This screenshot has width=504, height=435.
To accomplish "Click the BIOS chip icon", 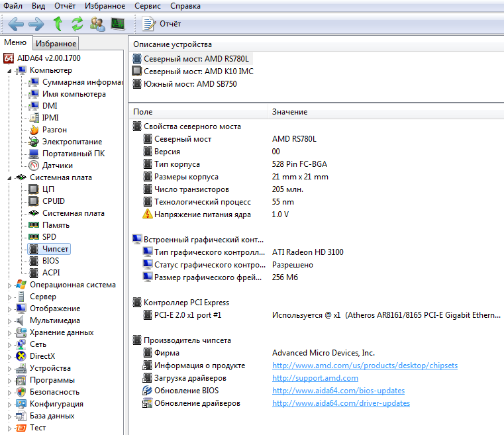I will click(x=34, y=261).
